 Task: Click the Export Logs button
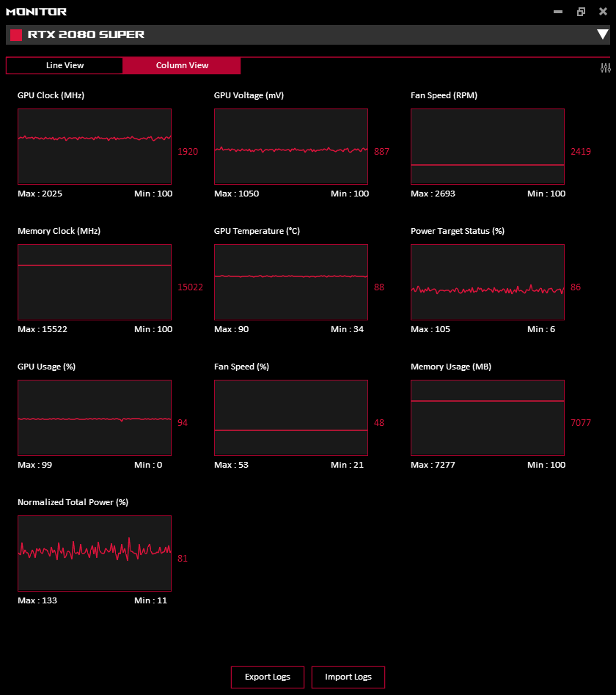pos(268,677)
